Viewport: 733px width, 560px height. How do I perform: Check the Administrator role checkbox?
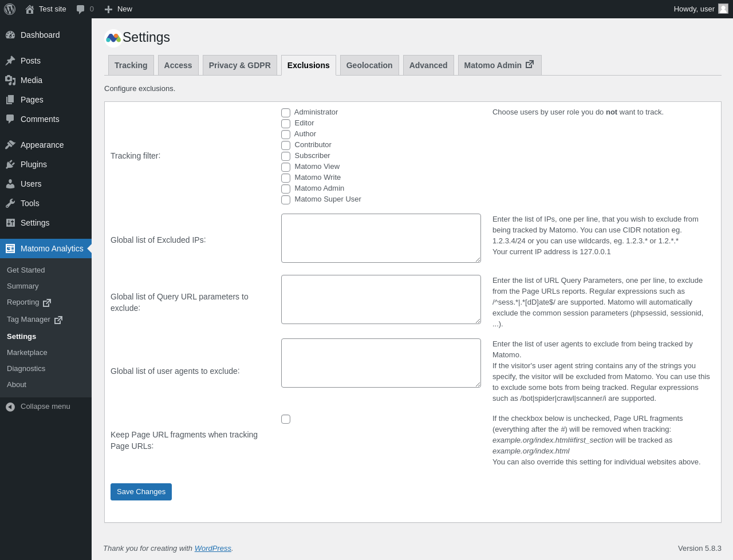pyautogui.click(x=286, y=113)
